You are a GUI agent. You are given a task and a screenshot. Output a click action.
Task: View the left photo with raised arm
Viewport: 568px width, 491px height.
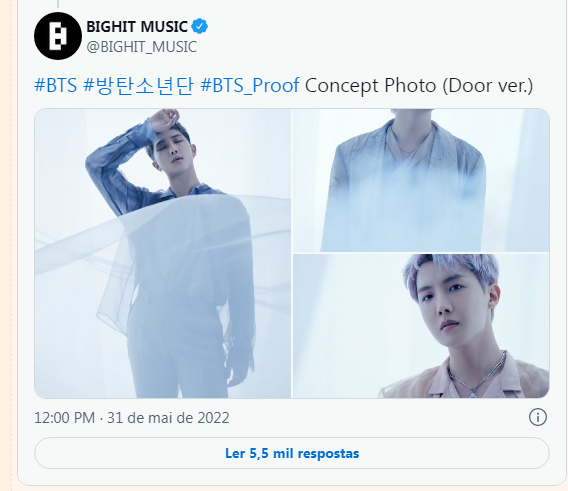pyautogui.click(x=163, y=253)
